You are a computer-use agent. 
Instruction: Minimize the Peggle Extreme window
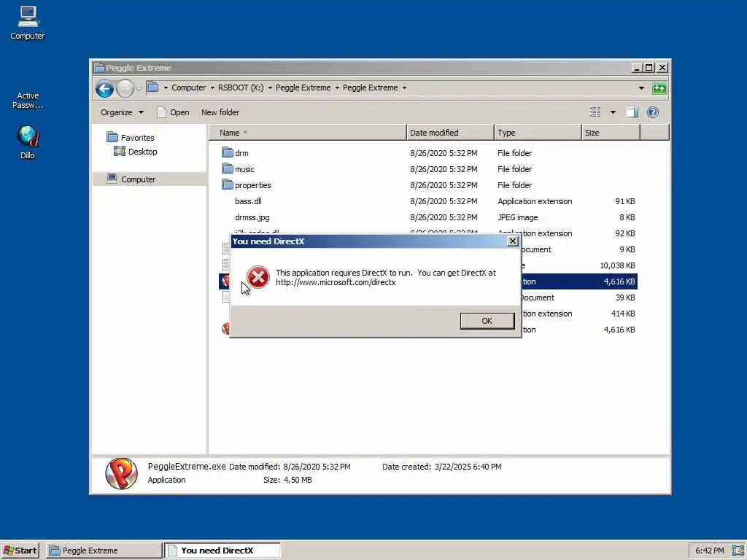pyautogui.click(x=637, y=68)
